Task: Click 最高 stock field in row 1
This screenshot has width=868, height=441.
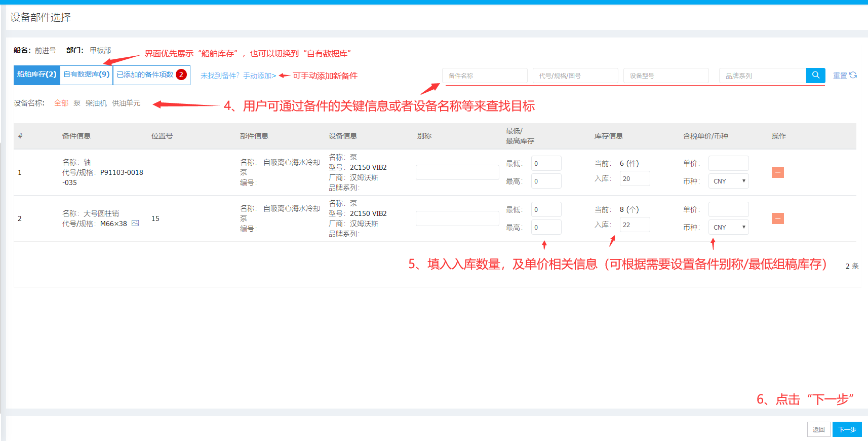Action: point(546,181)
